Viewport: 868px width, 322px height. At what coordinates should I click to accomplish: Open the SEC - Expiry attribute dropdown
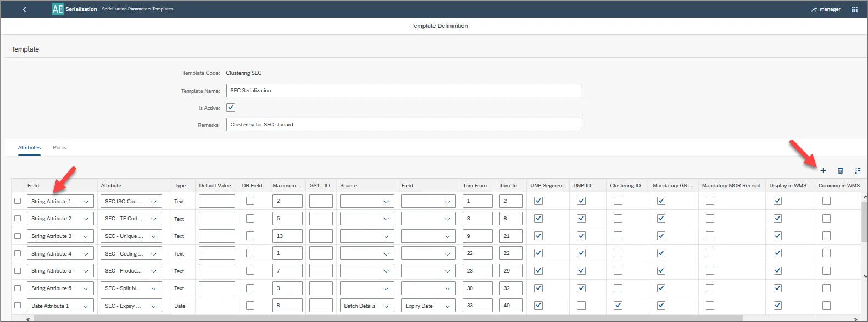click(131, 306)
